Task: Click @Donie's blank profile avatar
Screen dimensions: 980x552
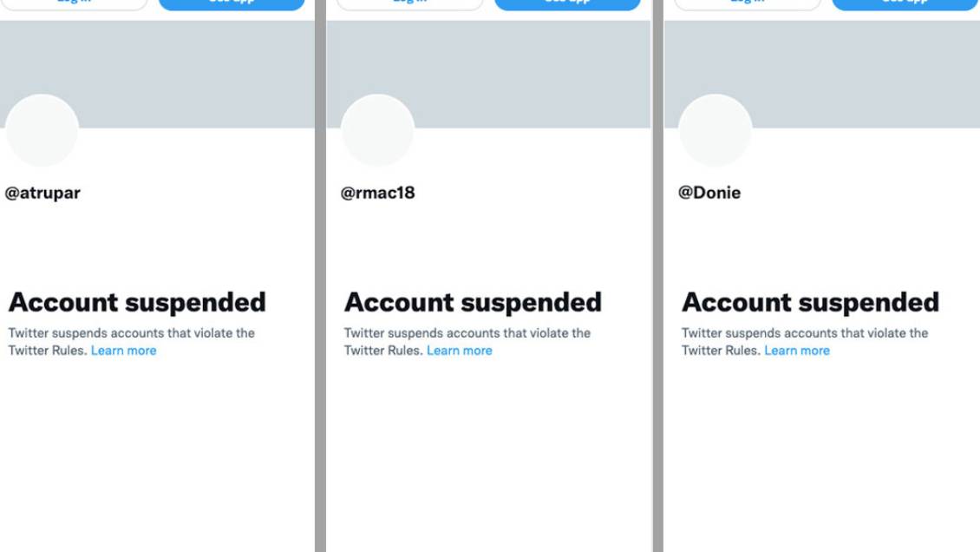Action: click(714, 130)
